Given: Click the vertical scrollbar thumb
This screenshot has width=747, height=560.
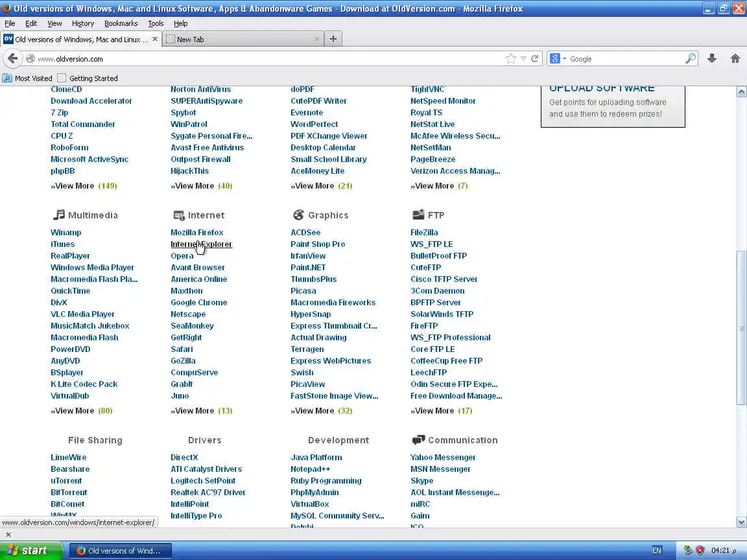Looking at the screenshot, I should tap(741, 327).
